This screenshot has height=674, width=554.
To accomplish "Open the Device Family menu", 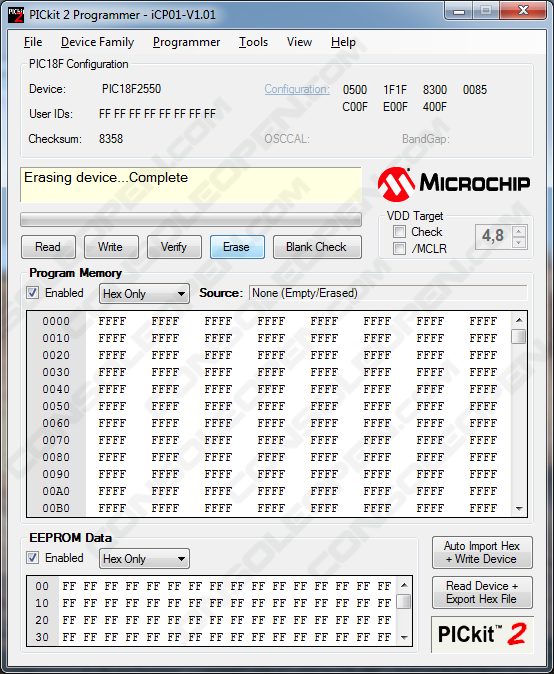I will pos(98,42).
